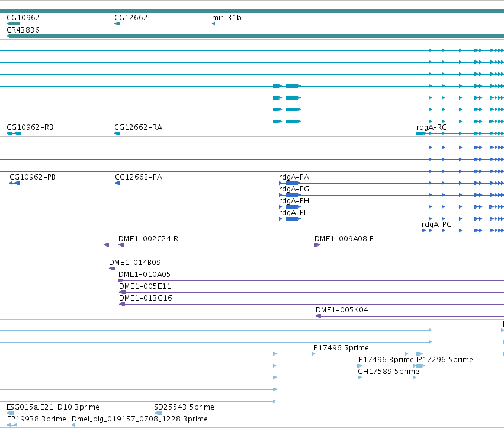Select the long CR43836 gene bar
The width and height of the screenshot is (504, 428).
pyautogui.click(x=255, y=36)
